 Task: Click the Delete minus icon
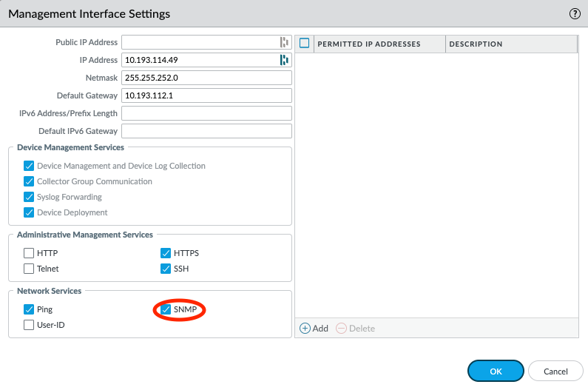point(341,328)
